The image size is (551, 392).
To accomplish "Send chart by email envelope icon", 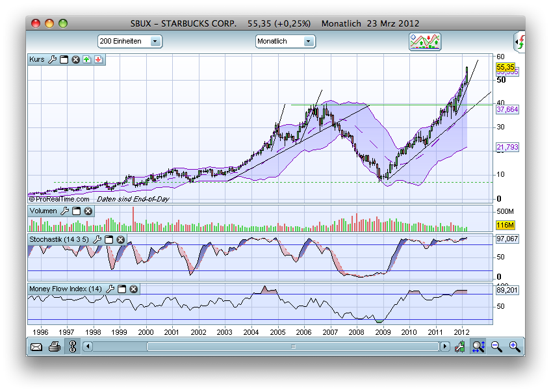I will coord(36,347).
